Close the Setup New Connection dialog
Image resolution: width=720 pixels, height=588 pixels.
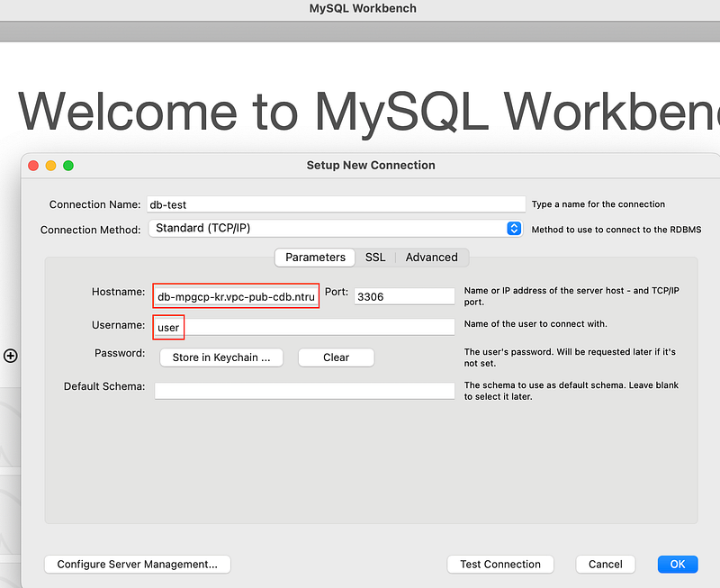33,166
